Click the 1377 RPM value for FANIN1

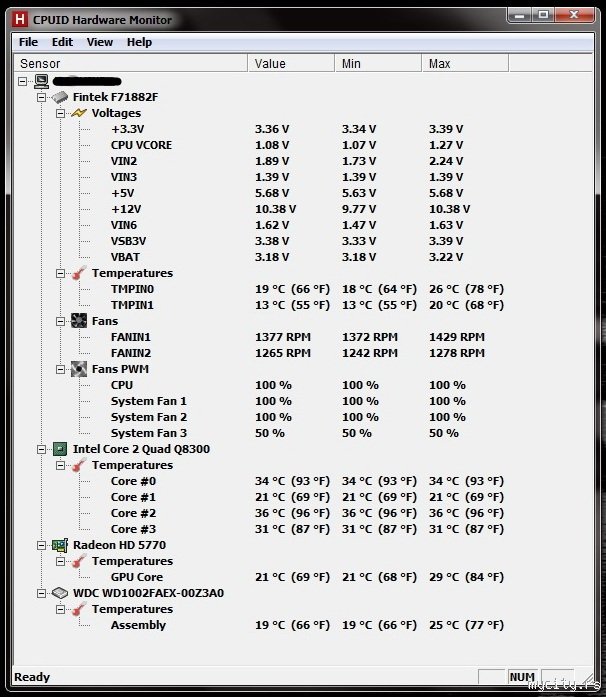(x=283, y=337)
